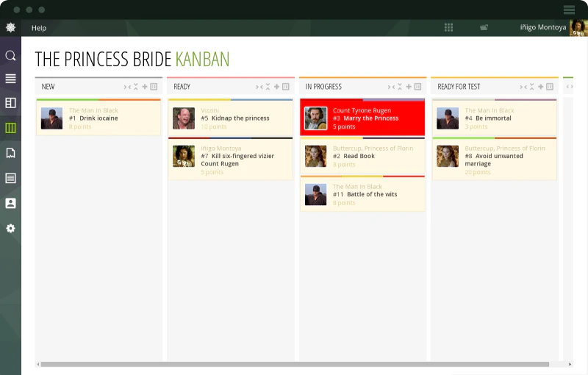588x375 pixels.
Task: Open story #5 Kidnap the princess
Action: tap(235, 118)
